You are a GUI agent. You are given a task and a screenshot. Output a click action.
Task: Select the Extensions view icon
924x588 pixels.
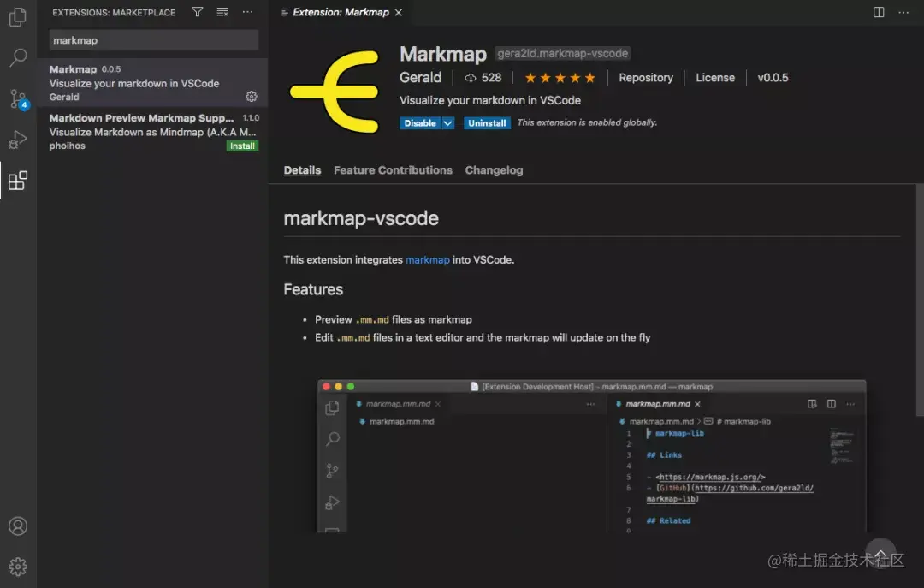18,181
